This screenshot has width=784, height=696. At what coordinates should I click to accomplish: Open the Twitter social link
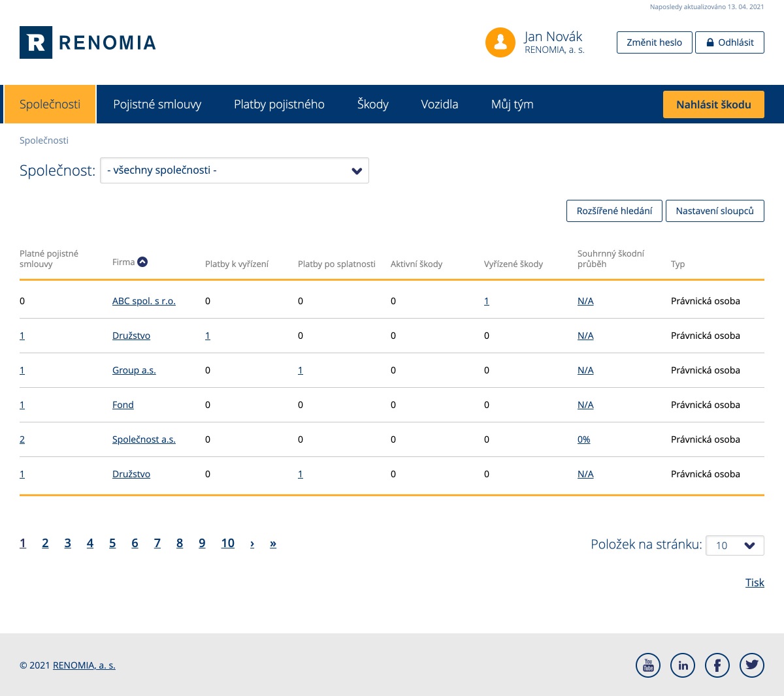[752, 665]
